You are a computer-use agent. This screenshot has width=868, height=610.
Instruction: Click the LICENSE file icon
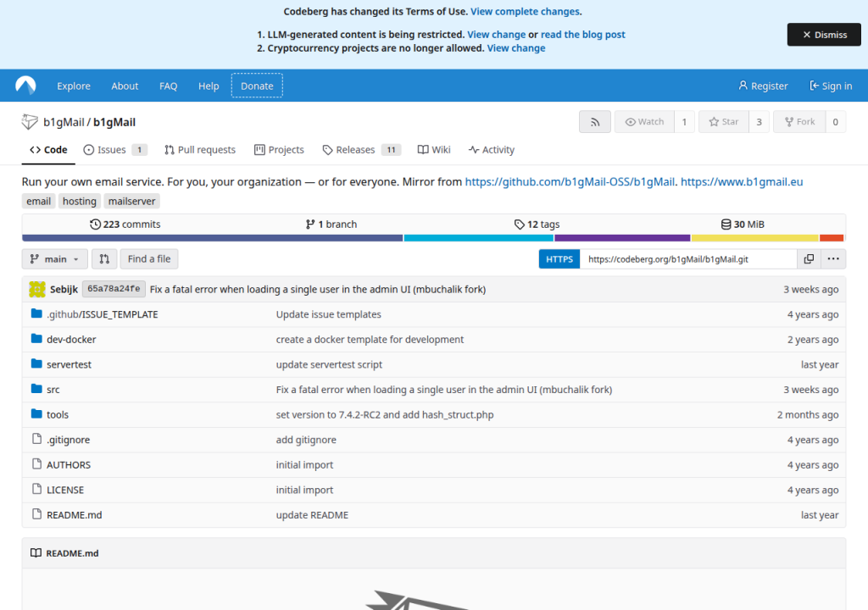[36, 490]
